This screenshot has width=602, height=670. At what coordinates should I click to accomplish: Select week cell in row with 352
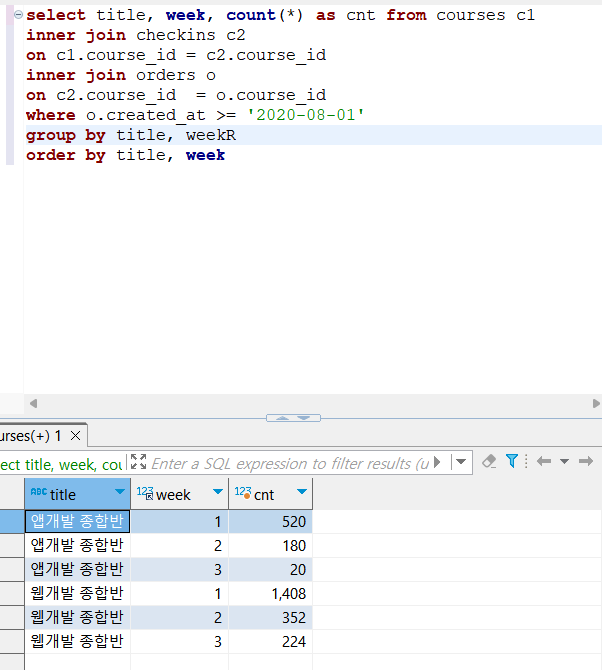(179, 617)
